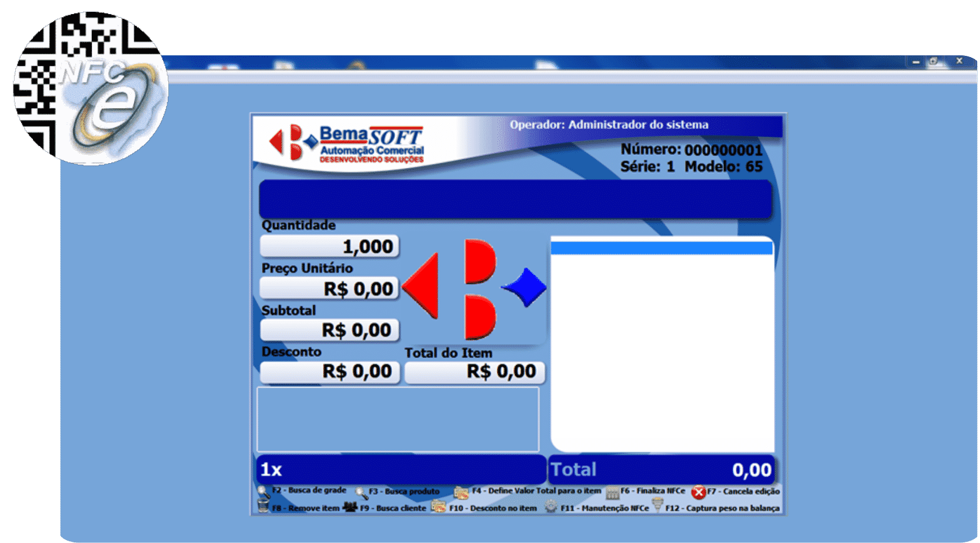Click the F10 Desconto no item icon
The height and width of the screenshot is (543, 980).
coord(438,507)
